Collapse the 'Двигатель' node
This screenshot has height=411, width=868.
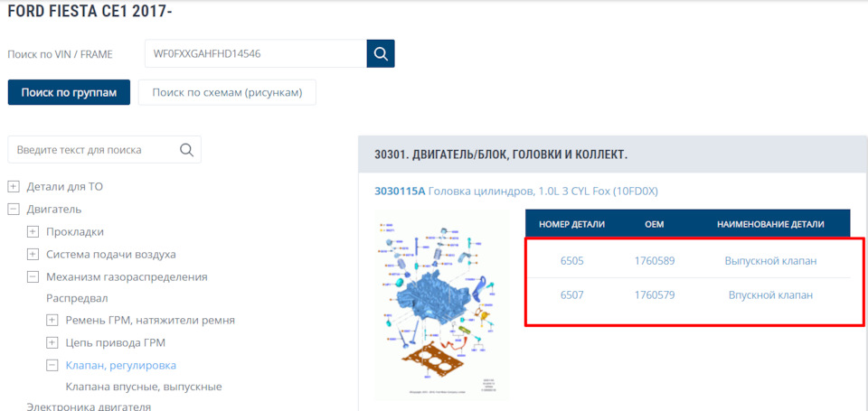click(14, 209)
